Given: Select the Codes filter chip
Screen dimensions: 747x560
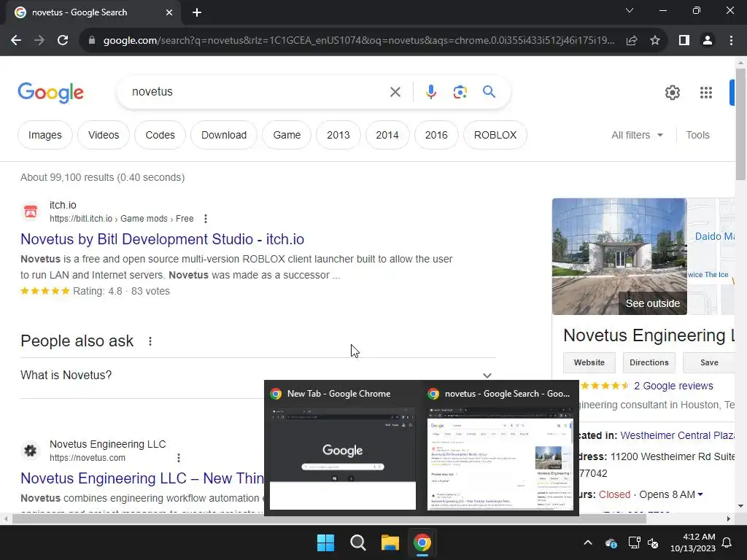Looking at the screenshot, I should (x=160, y=135).
